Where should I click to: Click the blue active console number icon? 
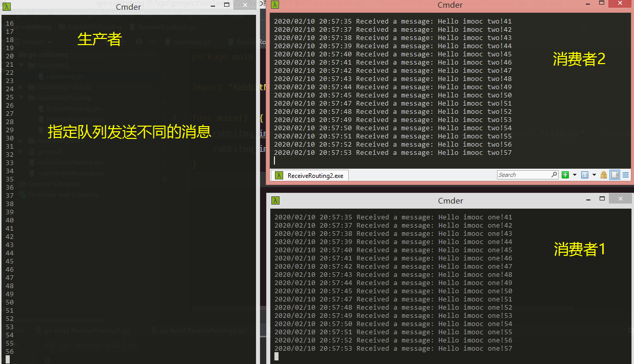pyautogui.click(x=585, y=175)
